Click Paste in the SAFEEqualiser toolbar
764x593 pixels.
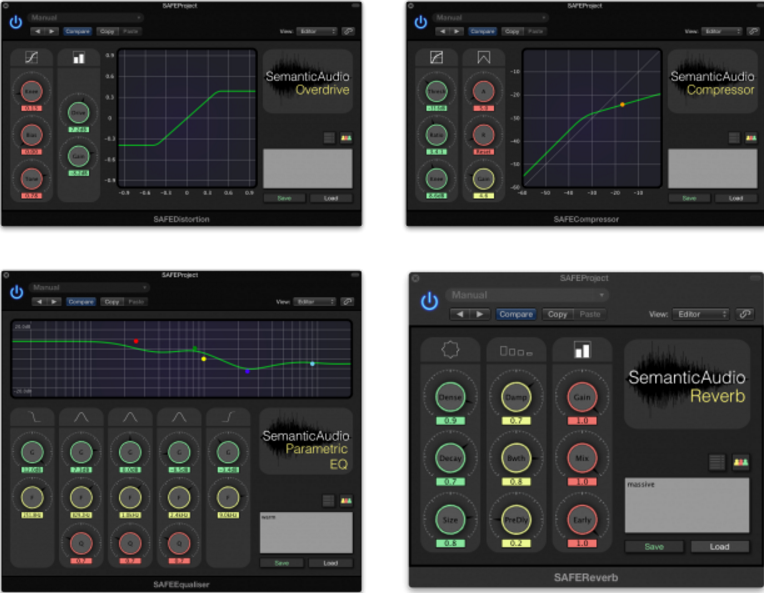coord(136,302)
